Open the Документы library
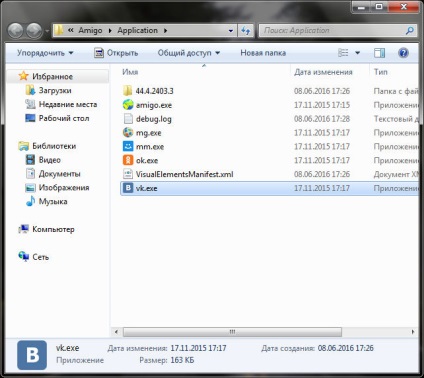The width and height of the screenshot is (424, 378). 59,174
